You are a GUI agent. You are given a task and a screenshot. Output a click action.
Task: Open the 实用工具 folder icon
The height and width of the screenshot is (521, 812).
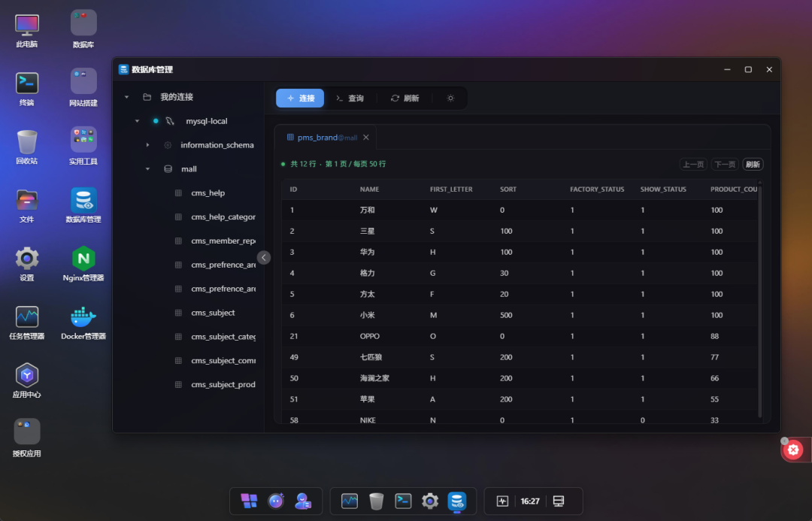tap(83, 147)
